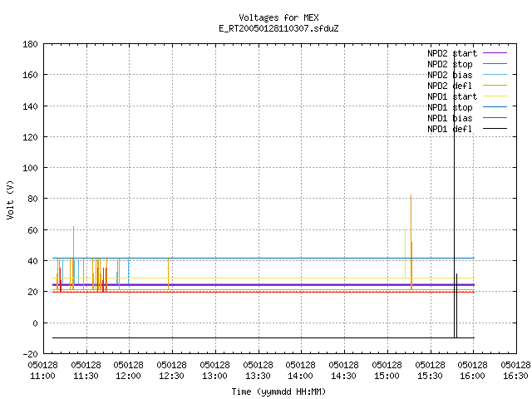
Task: Click the "NPD1 stop" legend label
Action: (450, 107)
